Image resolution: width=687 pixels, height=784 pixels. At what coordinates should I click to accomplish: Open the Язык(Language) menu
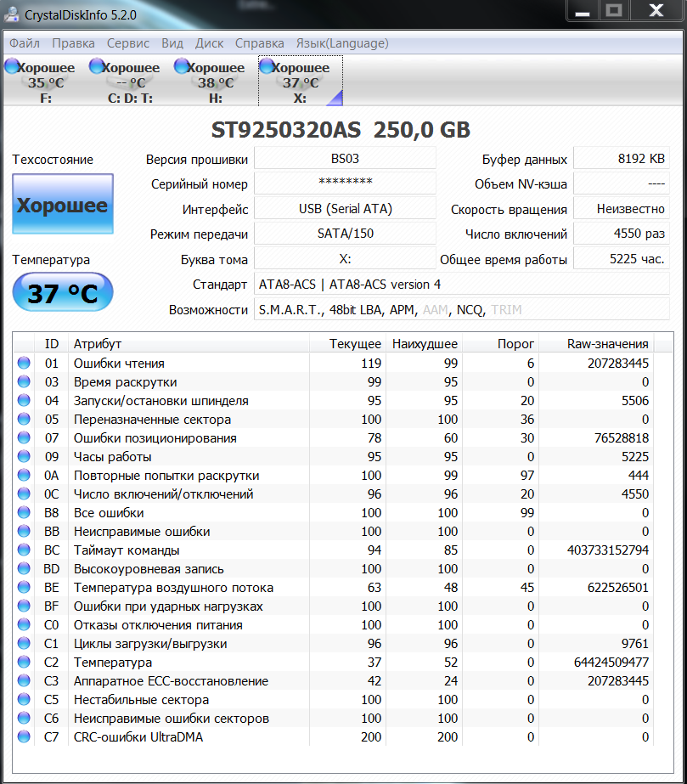[x=342, y=43]
